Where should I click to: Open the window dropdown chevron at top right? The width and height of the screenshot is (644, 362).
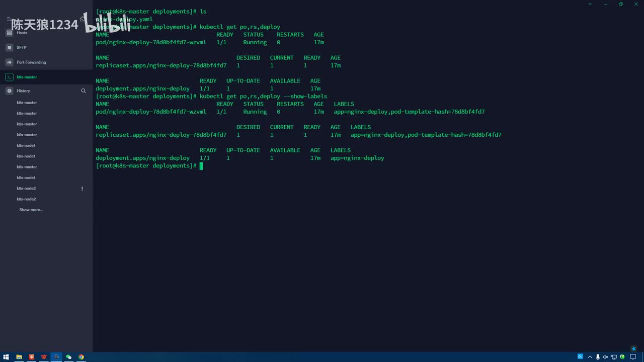coord(590,4)
